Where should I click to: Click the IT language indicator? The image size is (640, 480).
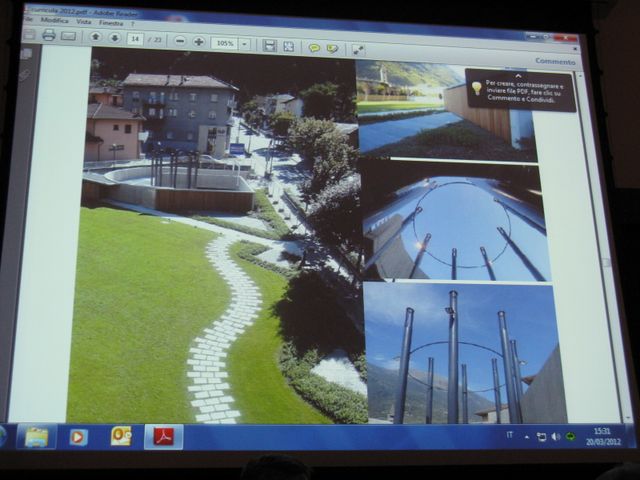tap(509, 435)
